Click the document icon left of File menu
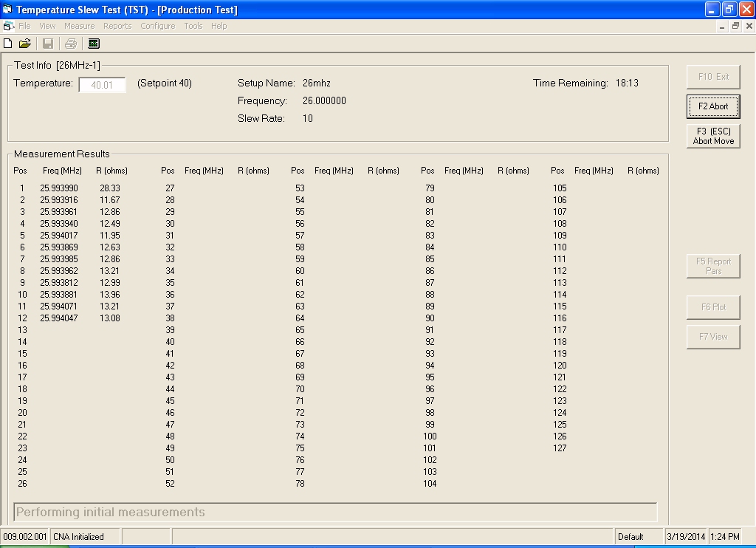This screenshot has width=756, height=548. click(8, 26)
